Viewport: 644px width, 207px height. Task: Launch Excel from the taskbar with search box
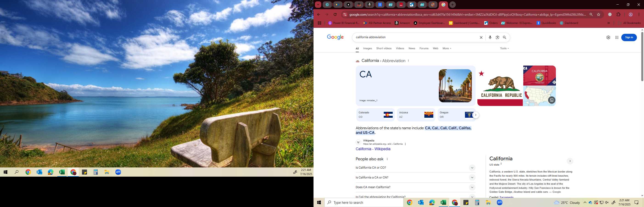[443, 202]
